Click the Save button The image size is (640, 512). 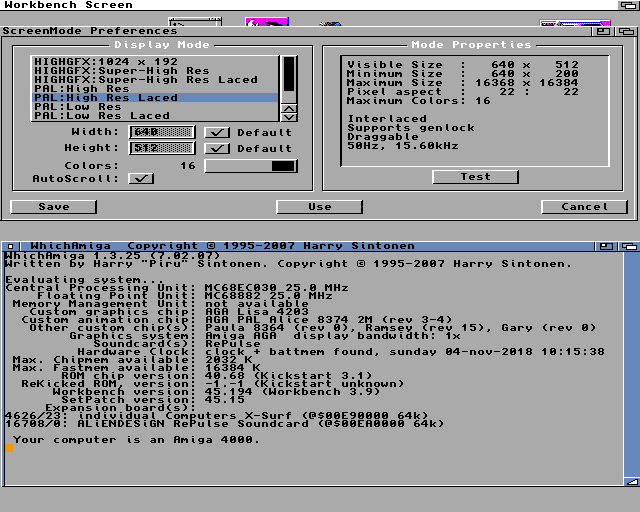[x=54, y=207]
